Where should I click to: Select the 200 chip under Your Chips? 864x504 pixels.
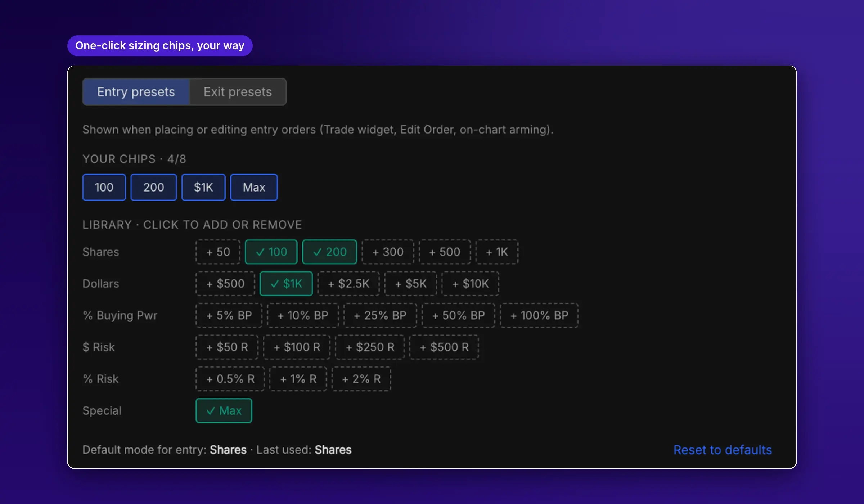click(154, 187)
